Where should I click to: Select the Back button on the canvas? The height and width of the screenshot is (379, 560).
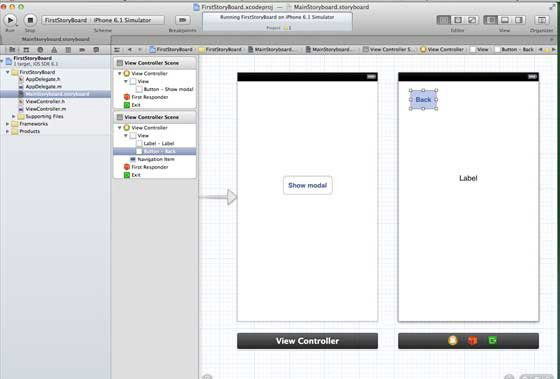pos(423,100)
